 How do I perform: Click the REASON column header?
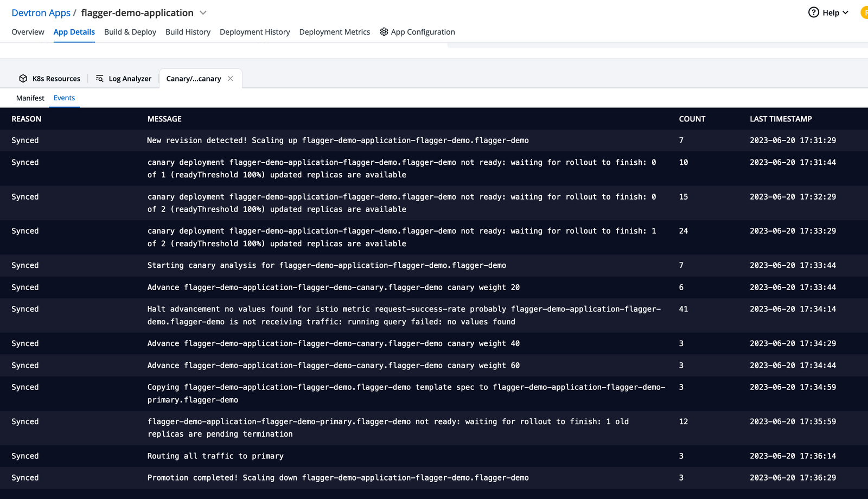coord(26,118)
